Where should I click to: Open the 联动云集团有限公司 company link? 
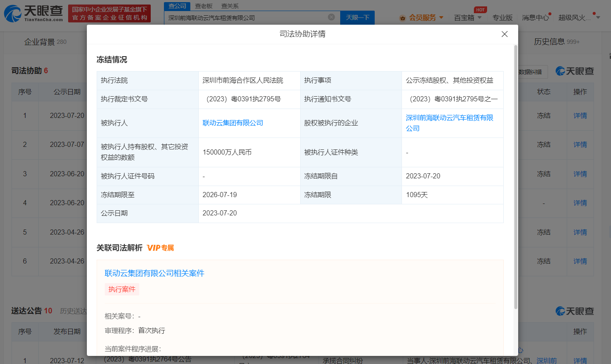coord(233,123)
